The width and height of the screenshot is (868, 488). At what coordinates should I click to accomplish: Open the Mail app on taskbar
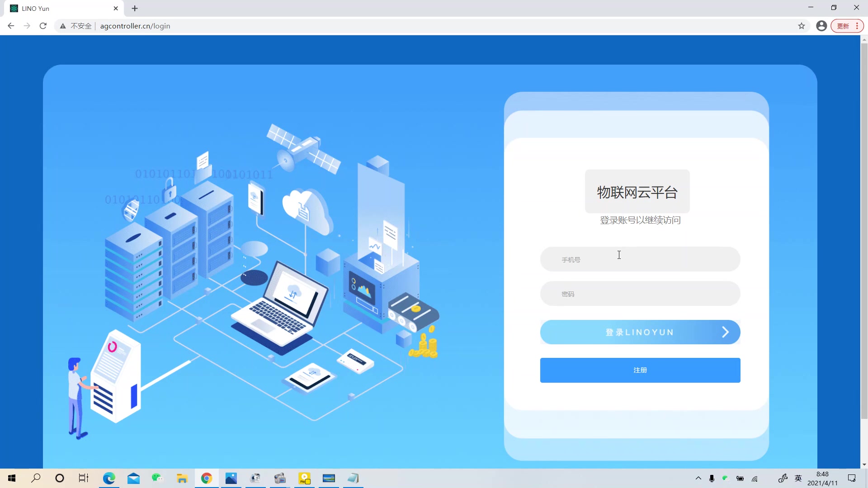coord(133,478)
